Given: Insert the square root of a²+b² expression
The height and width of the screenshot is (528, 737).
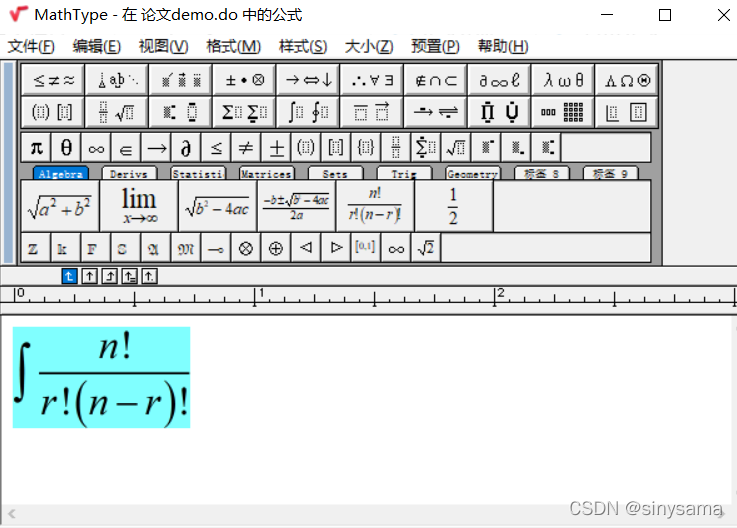Looking at the screenshot, I should pyautogui.click(x=60, y=206).
